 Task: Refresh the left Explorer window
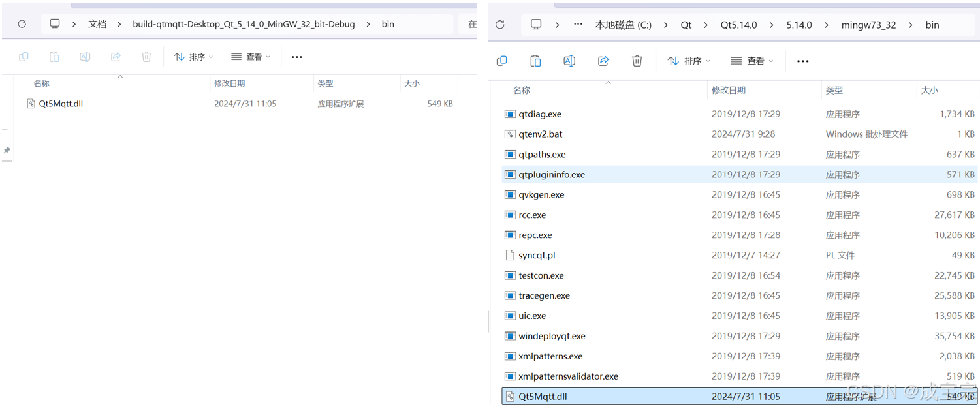22,24
